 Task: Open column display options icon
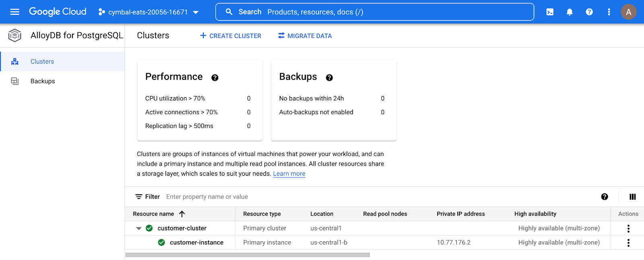point(632,197)
